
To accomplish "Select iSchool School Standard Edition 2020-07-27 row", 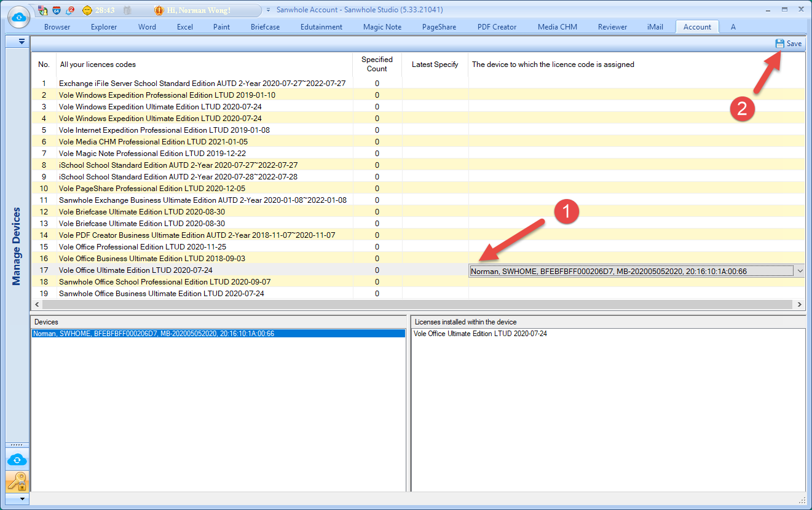I will [418, 165].
